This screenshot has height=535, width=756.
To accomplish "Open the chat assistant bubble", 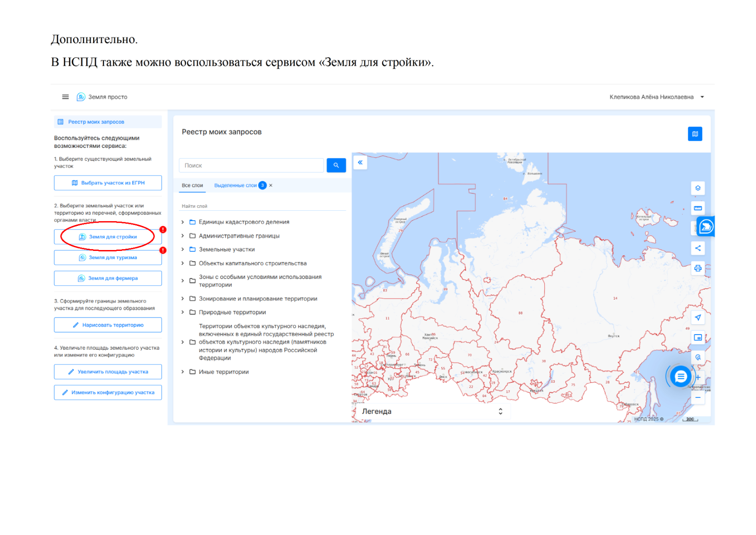I will tap(680, 377).
